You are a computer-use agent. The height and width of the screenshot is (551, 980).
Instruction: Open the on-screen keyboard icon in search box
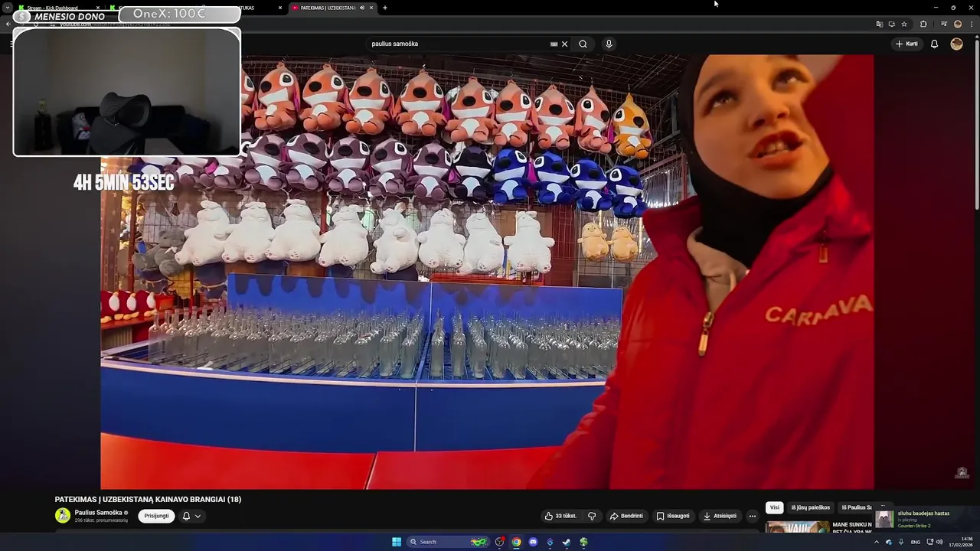pyautogui.click(x=554, y=44)
